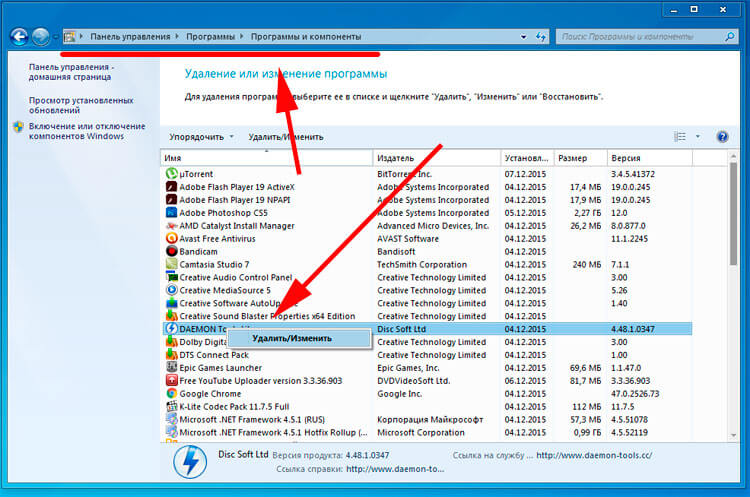Open the help question mark icon
The image size is (750, 497).
click(x=722, y=137)
